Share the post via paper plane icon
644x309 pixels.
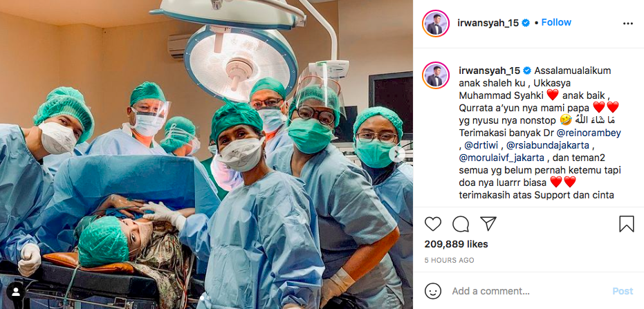488,224
